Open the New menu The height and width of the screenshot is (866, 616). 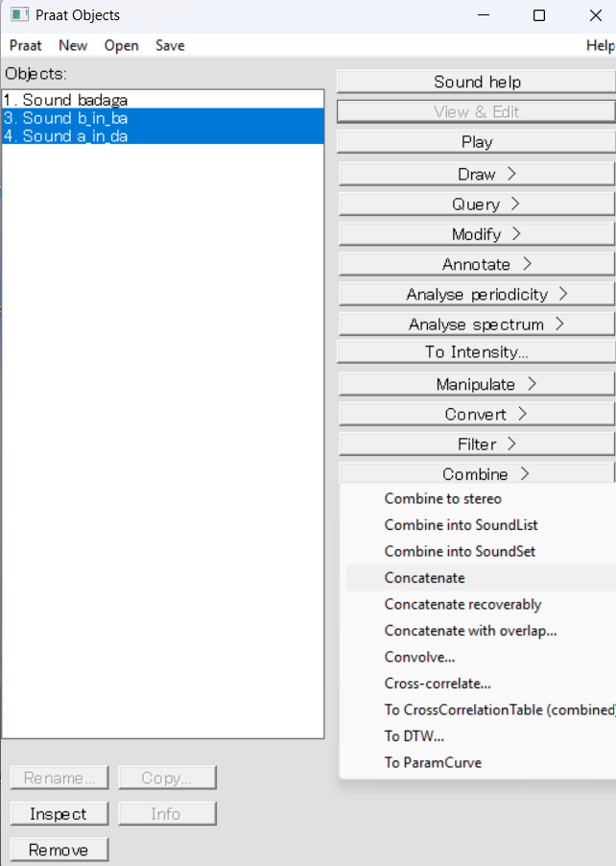pos(73,45)
